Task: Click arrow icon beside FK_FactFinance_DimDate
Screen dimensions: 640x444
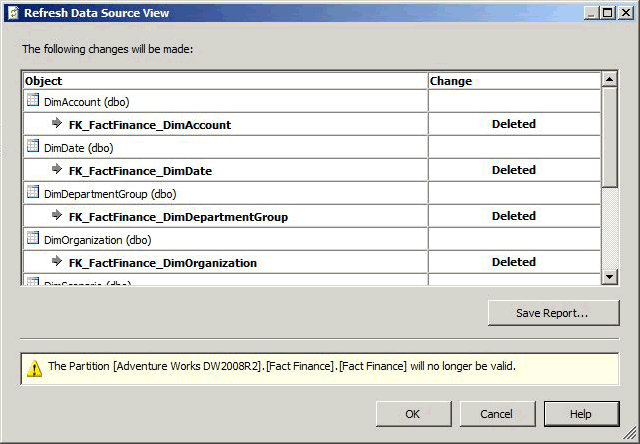Action: click(57, 170)
